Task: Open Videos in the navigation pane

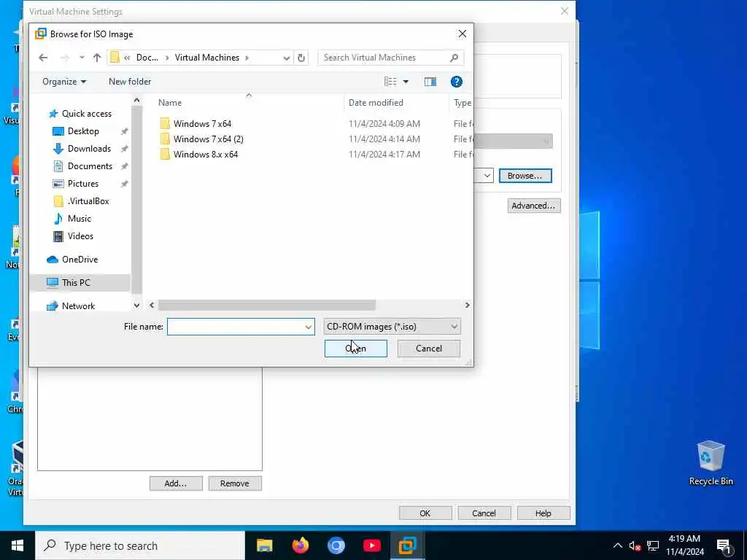Action: pyautogui.click(x=80, y=236)
